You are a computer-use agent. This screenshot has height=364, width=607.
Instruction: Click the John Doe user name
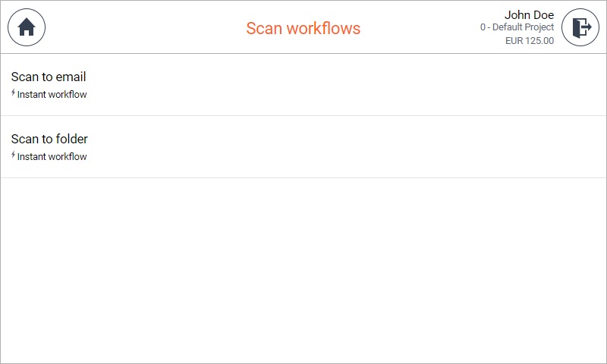coord(529,15)
